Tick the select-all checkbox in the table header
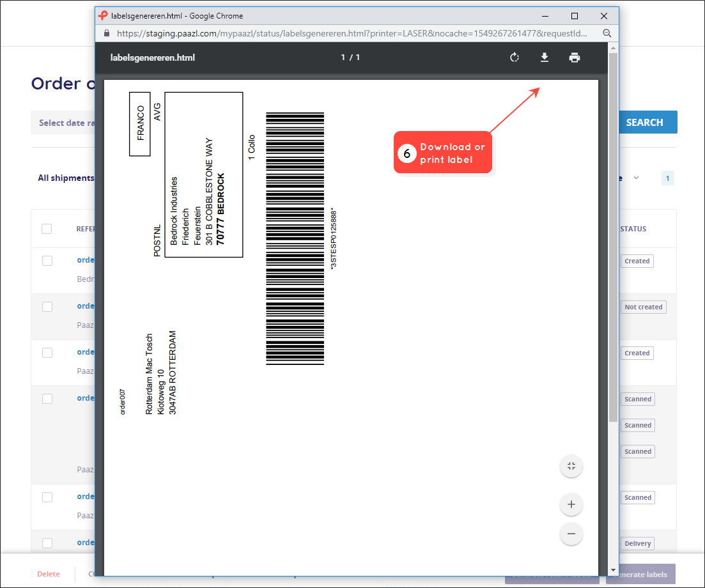This screenshot has width=705, height=588. 47,229
